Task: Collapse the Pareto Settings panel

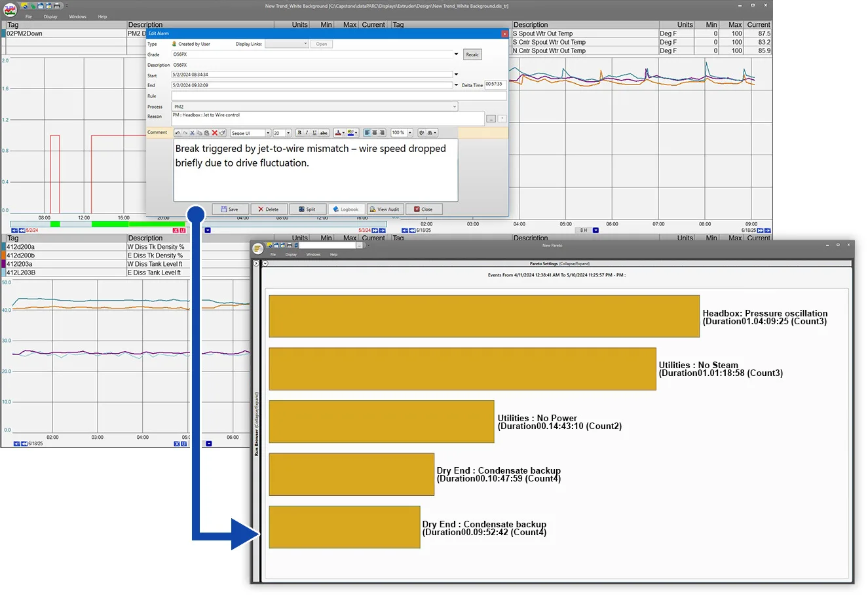Action: click(265, 263)
